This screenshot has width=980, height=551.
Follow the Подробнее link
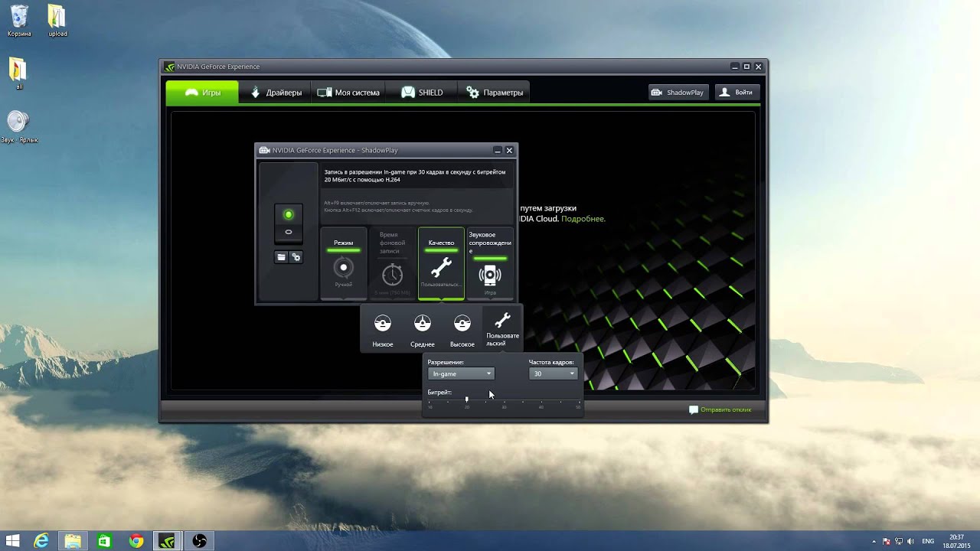click(583, 219)
